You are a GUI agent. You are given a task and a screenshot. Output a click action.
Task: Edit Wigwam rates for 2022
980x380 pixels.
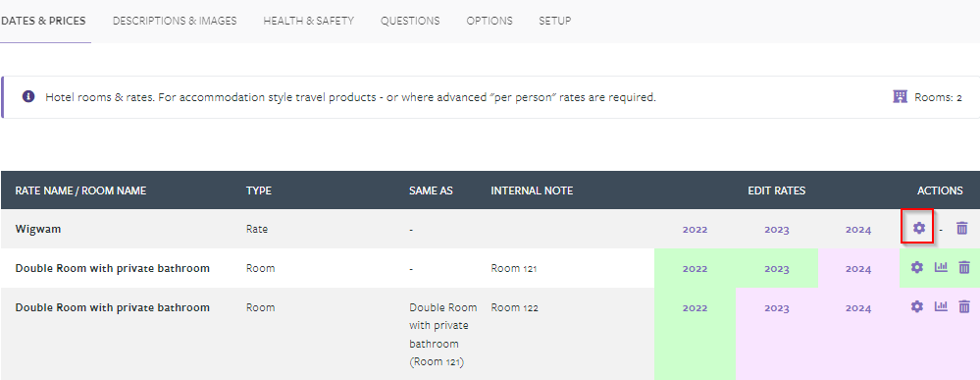695,230
